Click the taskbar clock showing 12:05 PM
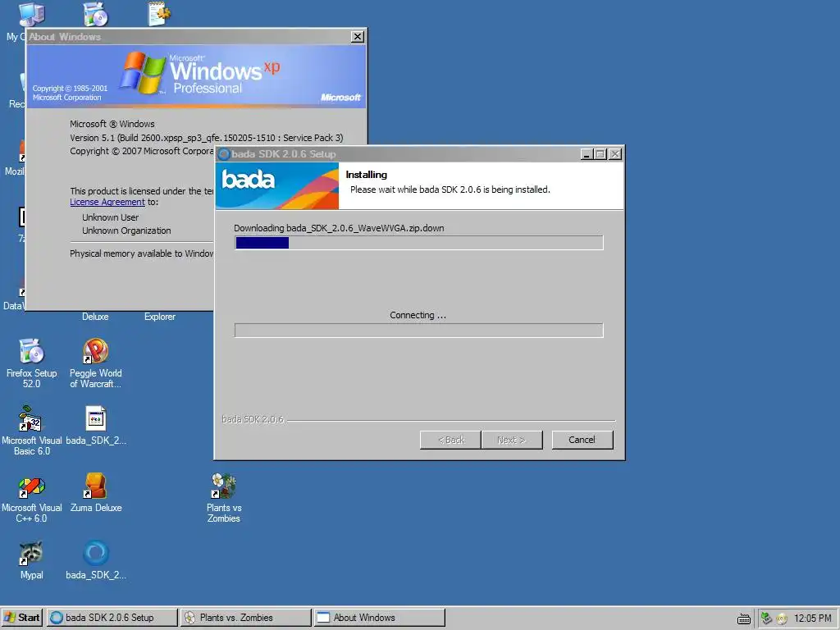This screenshot has width=840, height=630. (x=812, y=619)
